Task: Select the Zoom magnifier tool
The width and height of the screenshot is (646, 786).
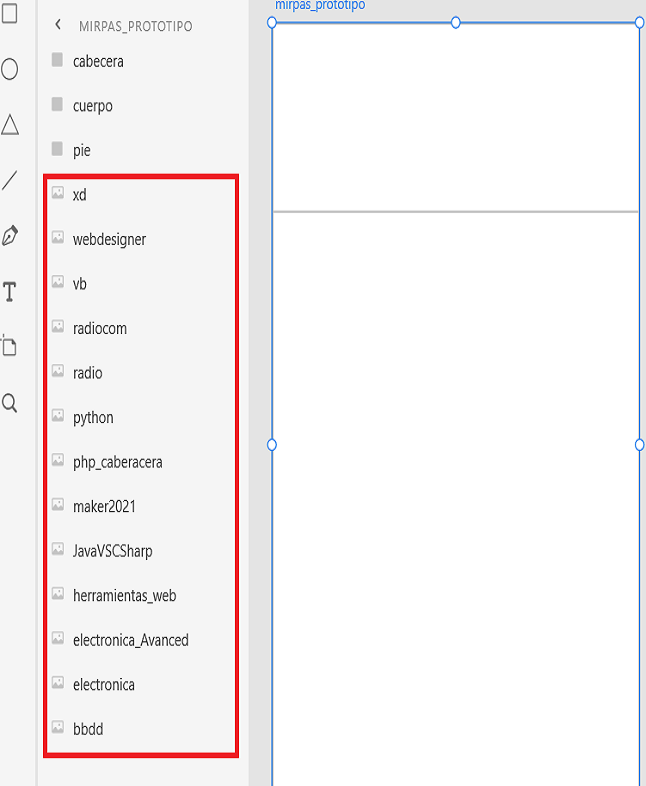Action: pos(9,403)
